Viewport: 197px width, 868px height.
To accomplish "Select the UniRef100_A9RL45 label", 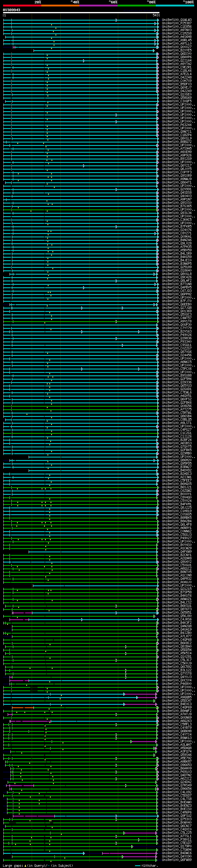I will pos(177,40).
